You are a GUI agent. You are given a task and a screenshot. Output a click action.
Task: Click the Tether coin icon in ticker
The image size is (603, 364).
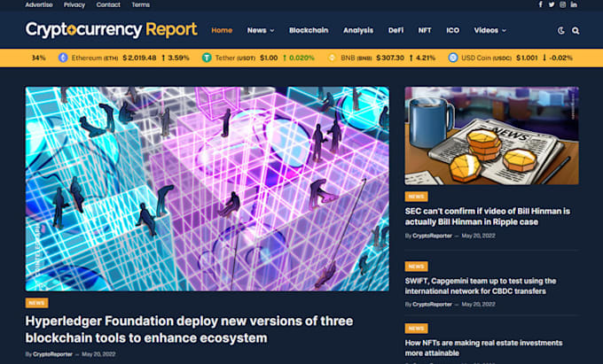tap(207, 58)
